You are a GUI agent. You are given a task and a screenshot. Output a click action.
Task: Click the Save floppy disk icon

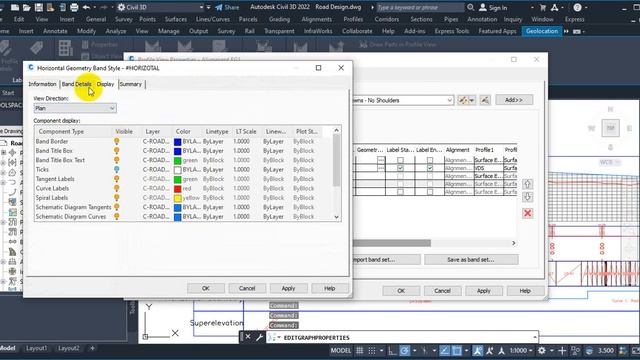(38, 7)
